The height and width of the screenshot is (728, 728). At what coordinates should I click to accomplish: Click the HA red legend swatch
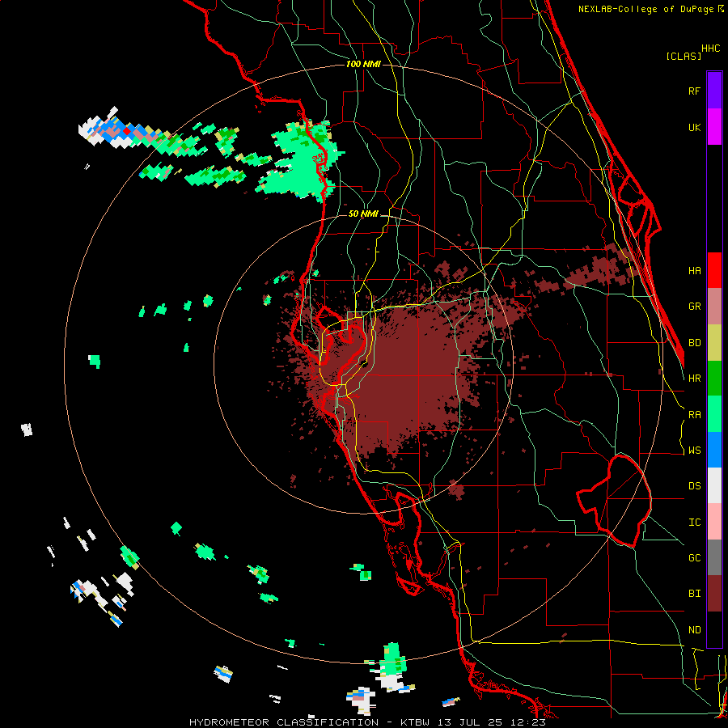(x=714, y=270)
